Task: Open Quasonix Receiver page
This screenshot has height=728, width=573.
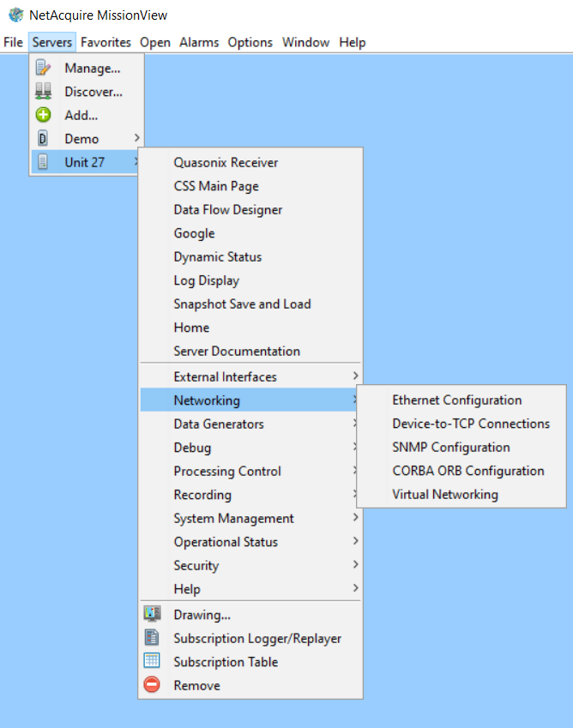Action: 250,163
